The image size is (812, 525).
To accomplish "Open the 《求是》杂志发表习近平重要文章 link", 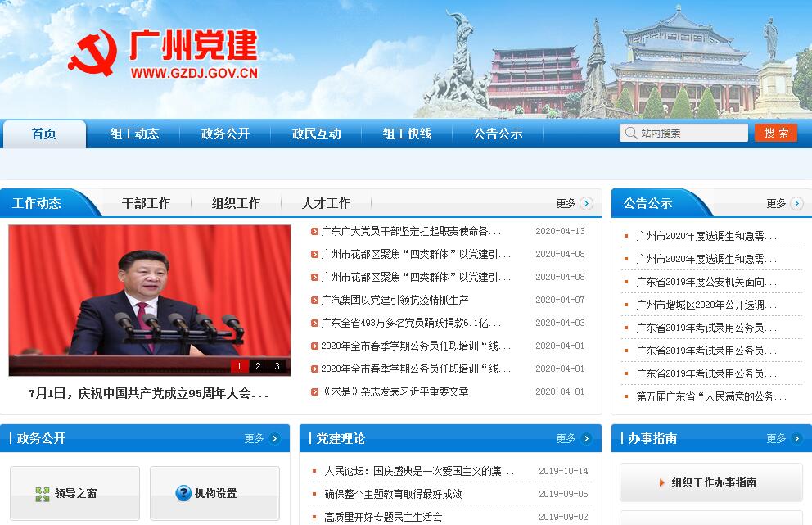I will click(395, 391).
